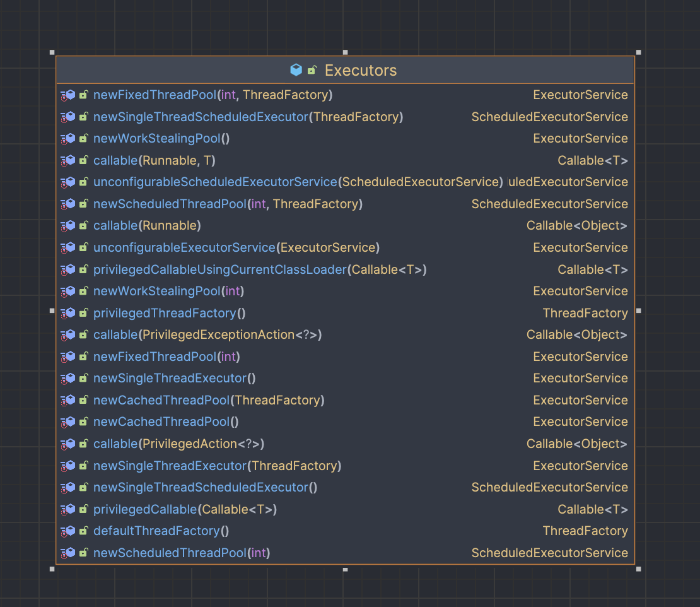The height and width of the screenshot is (607, 700).
Task: Select method newSingleThreadExecutor(ThreadFactory)
Action: (218, 466)
